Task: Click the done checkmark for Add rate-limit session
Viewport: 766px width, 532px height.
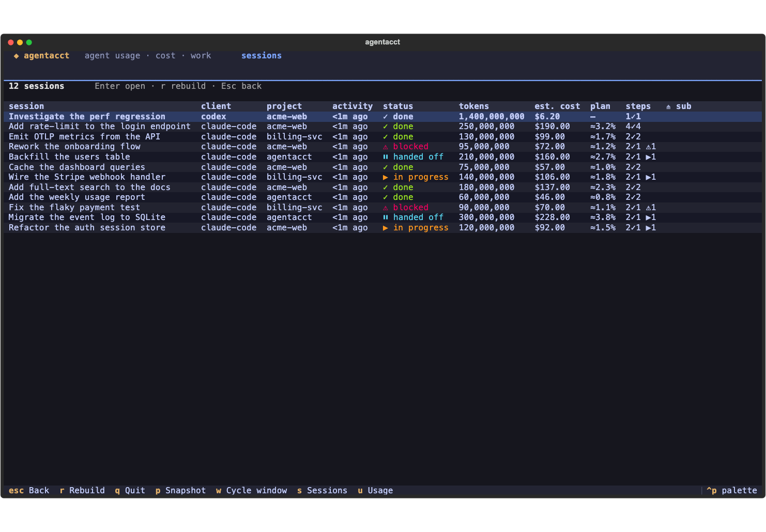Action: coord(386,127)
